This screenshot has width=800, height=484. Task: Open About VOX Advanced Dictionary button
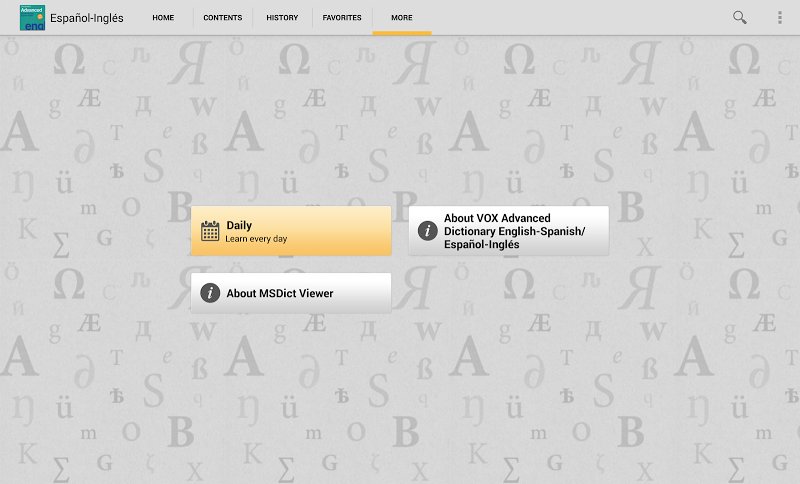509,231
